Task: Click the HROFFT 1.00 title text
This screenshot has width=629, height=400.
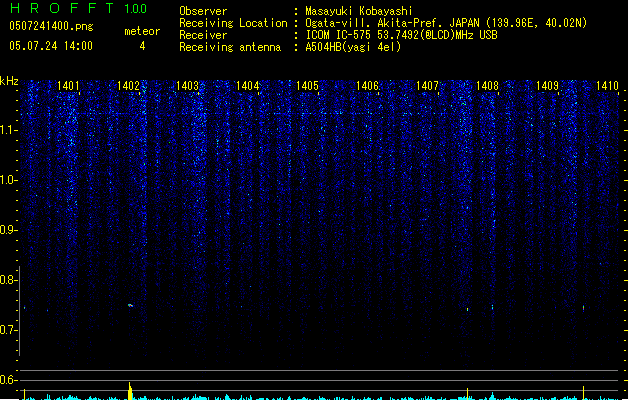Action: click(x=78, y=8)
